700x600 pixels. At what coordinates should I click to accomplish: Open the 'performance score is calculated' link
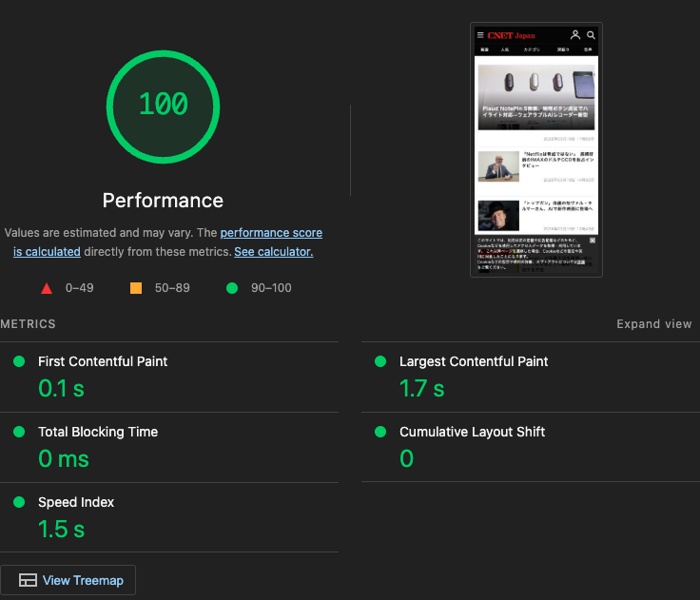[271, 233]
